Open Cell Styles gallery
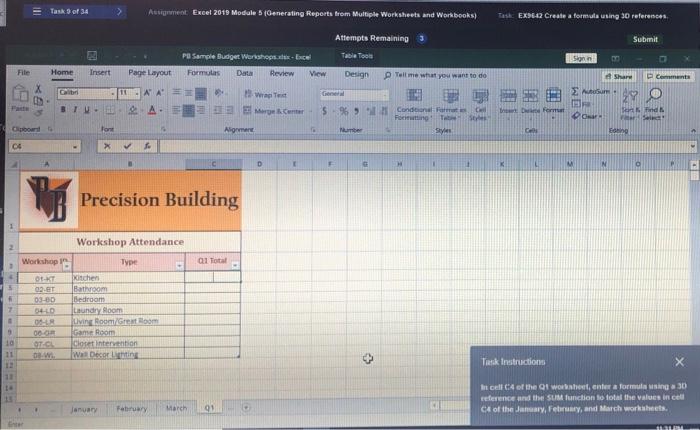The height and width of the screenshot is (430, 700). point(480,104)
